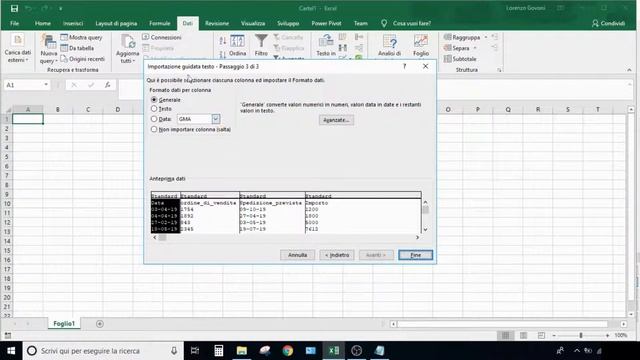Open the GMA date format dropdown
640x360 pixels.
click(x=216, y=119)
